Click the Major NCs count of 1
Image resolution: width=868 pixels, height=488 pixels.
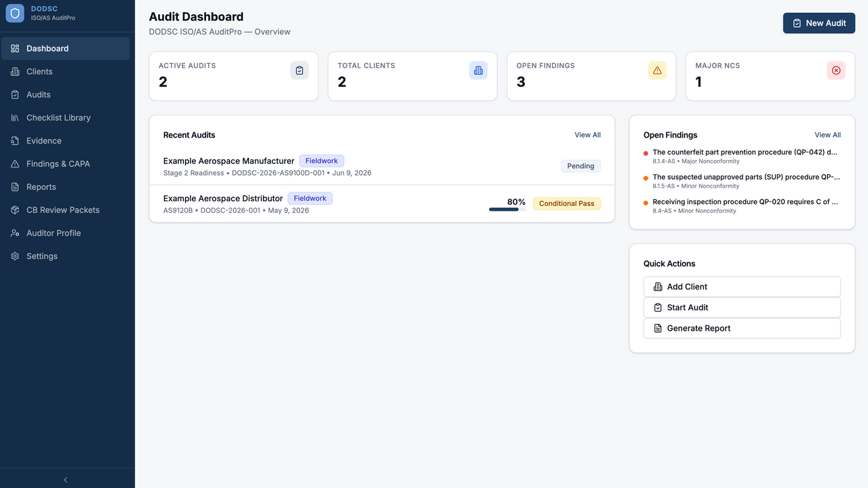(698, 82)
